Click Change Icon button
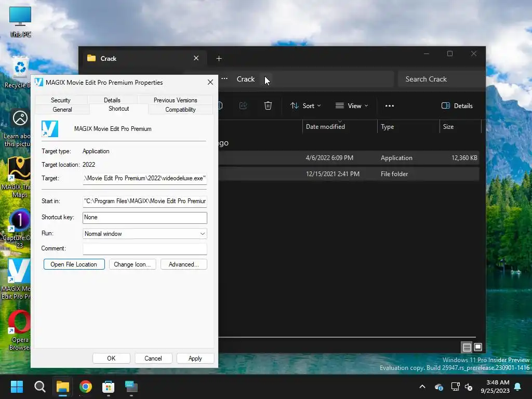Screen dimensions: 532x399 tap(132, 264)
